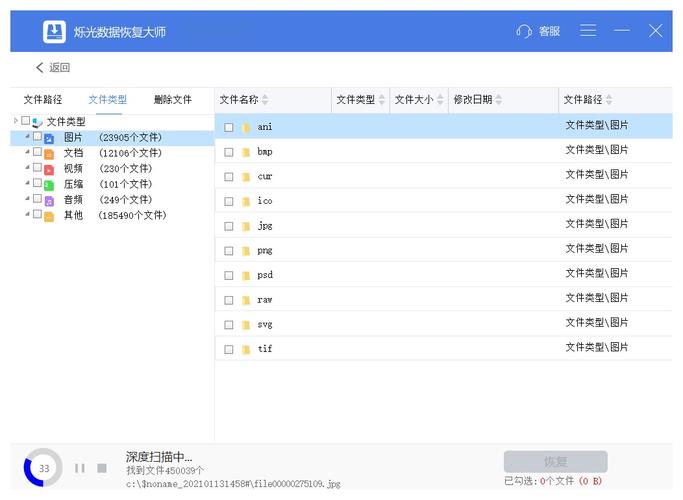Viewport: 683px width, 500px height.
Task: Click the psd folder icon
Action: point(246,275)
